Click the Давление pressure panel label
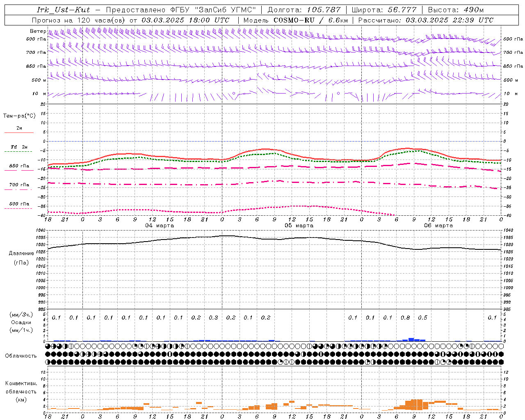The width and height of the screenshot is (525, 420). (21, 253)
